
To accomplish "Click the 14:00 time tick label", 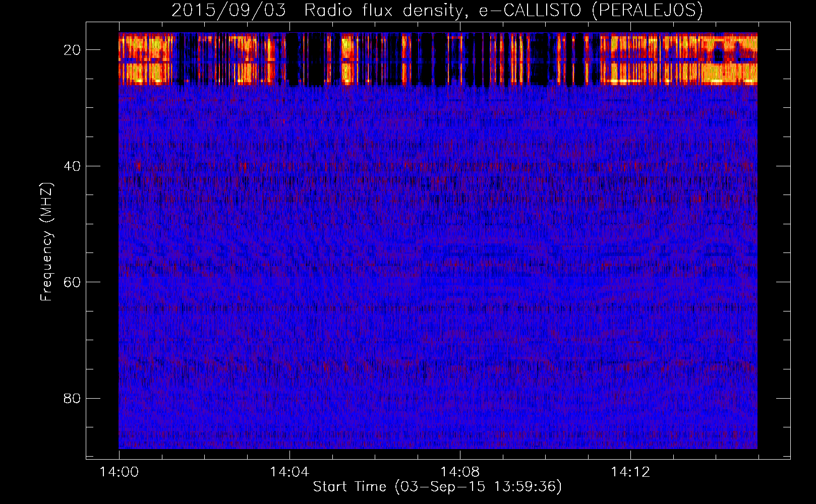I will click(x=119, y=472).
